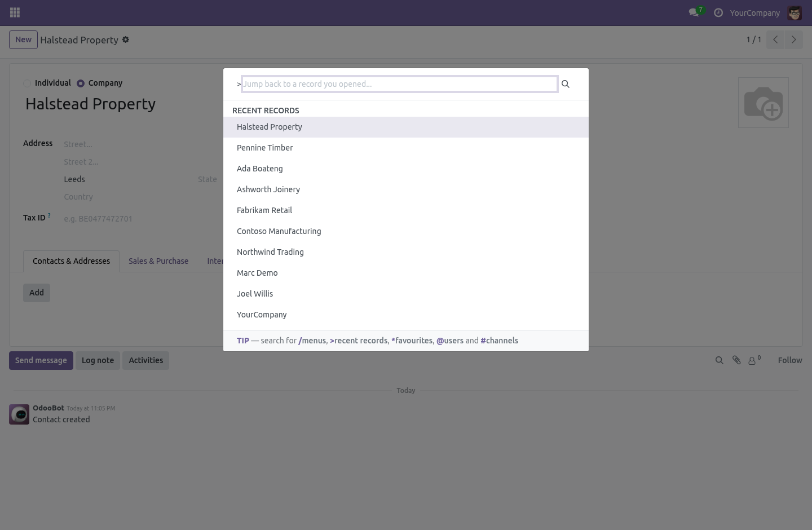The image size is (812, 530).
Task: Focus the command palette search input
Action: coord(400,84)
